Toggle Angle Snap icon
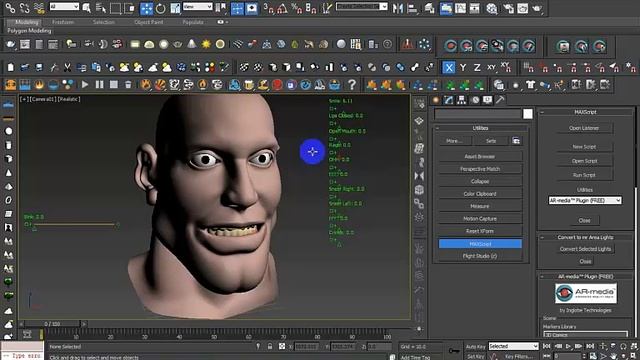 (282, 8)
